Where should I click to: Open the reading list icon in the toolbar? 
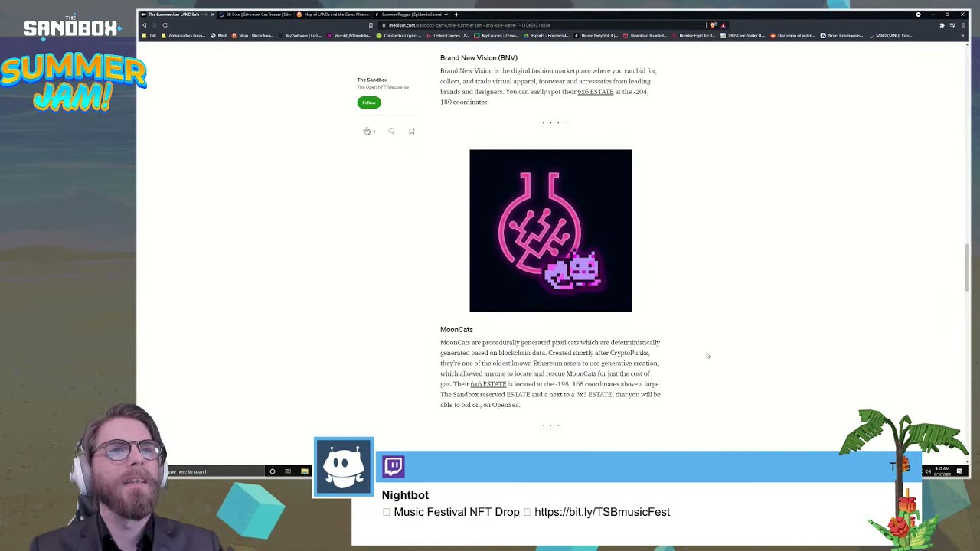click(952, 25)
